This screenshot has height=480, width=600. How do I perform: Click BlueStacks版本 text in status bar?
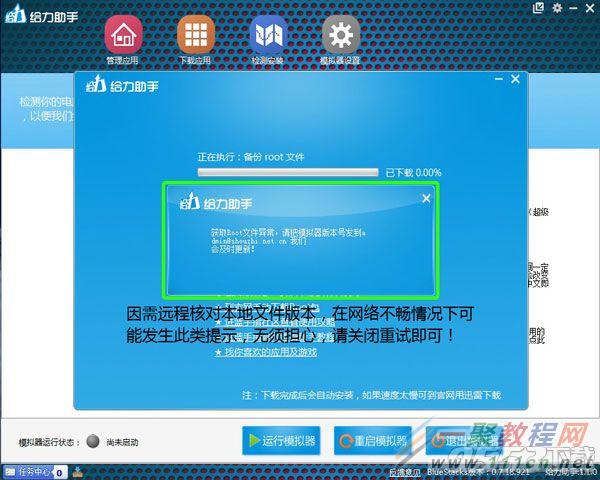478,472
